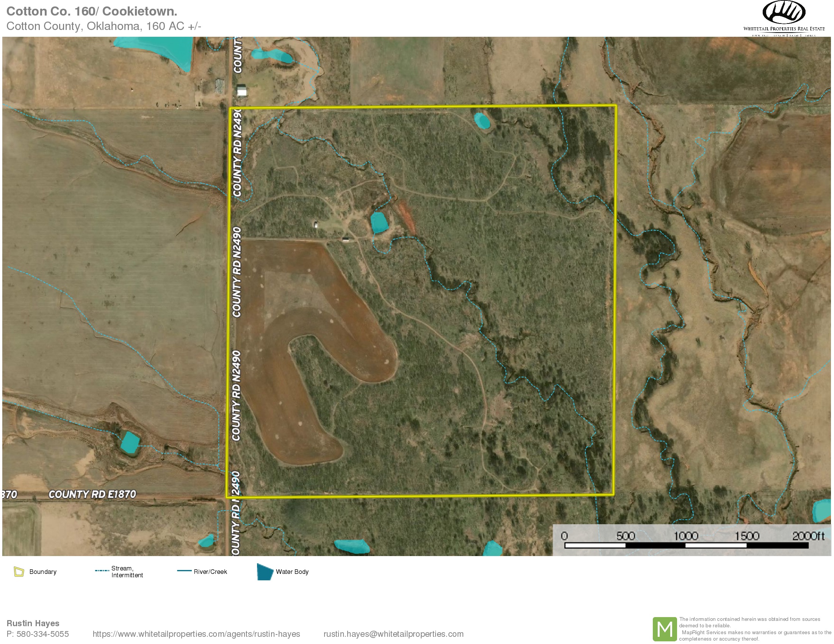Screen dimensions: 834x644
Task: Click the central pond inside the property
Action: pyautogui.click(x=379, y=223)
